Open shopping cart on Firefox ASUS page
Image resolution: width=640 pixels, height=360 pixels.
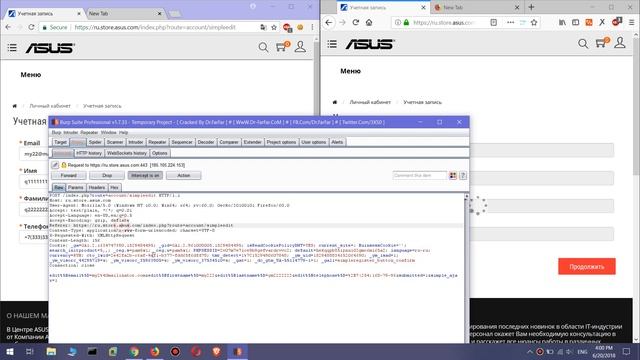[x=601, y=42]
